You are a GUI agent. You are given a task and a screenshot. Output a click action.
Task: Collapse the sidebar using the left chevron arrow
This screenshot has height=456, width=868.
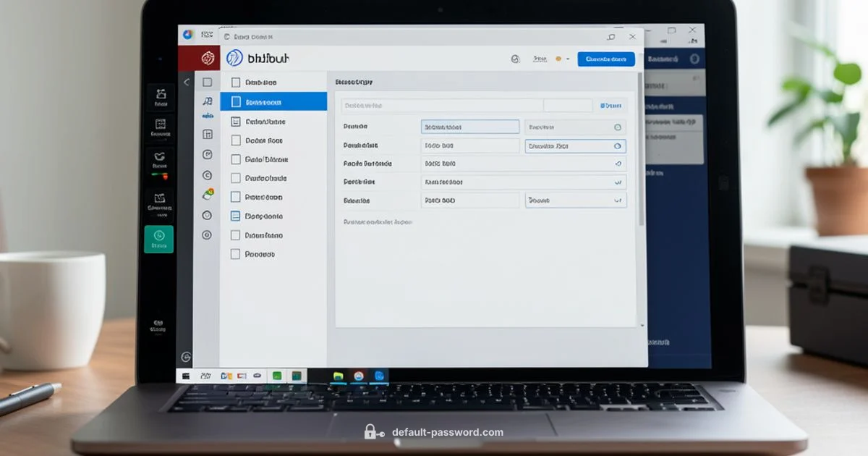point(187,82)
